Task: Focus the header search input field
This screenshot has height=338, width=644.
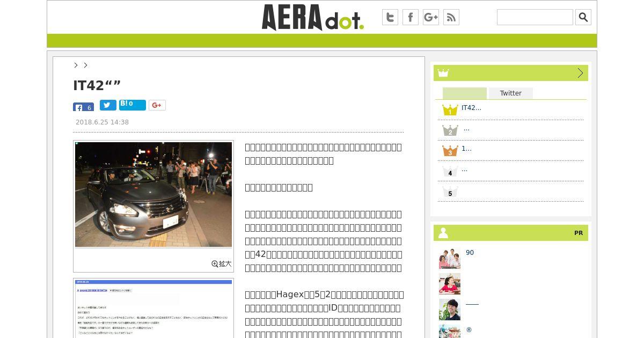Action: tap(535, 17)
